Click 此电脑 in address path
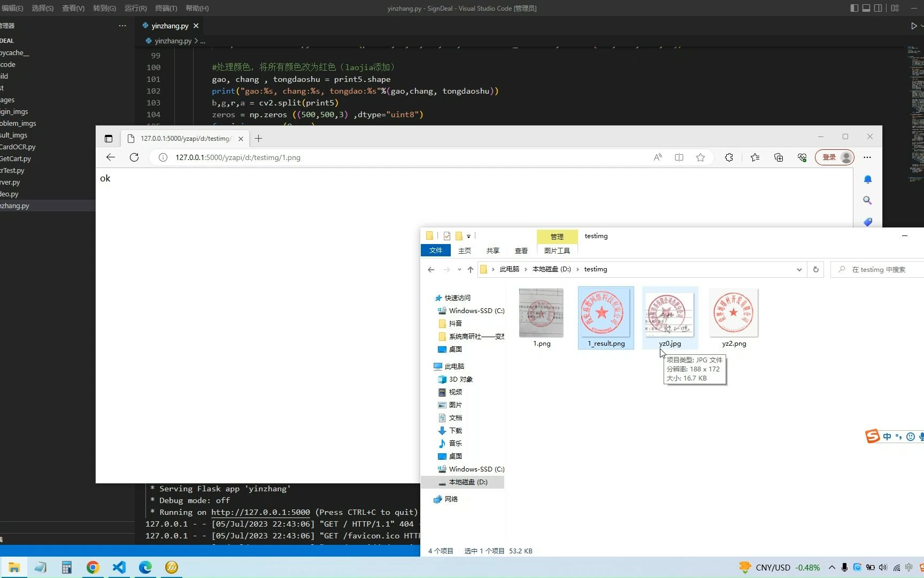 [510, 269]
